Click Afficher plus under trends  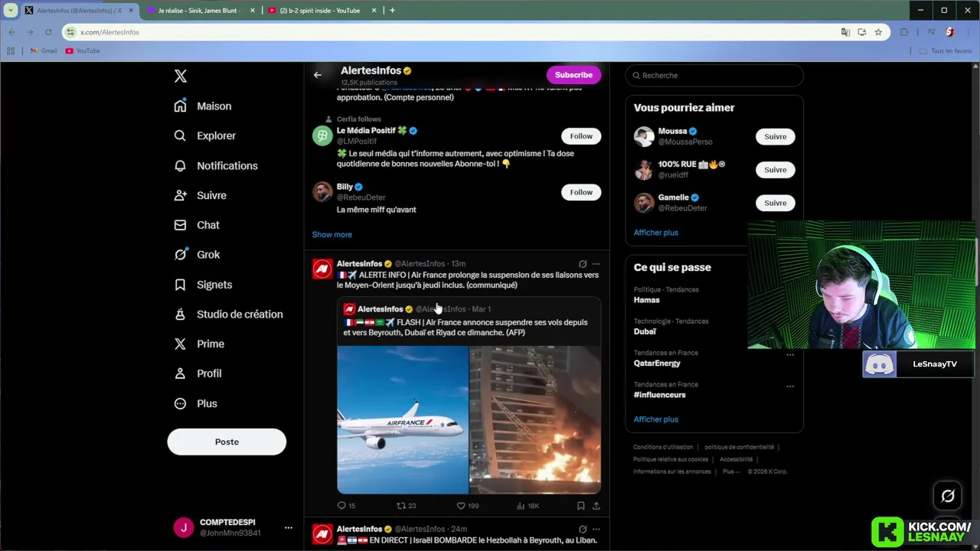coord(656,419)
